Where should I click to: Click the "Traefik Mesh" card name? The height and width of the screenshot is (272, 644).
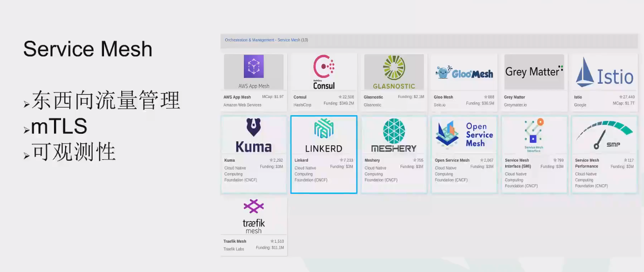coord(235,241)
